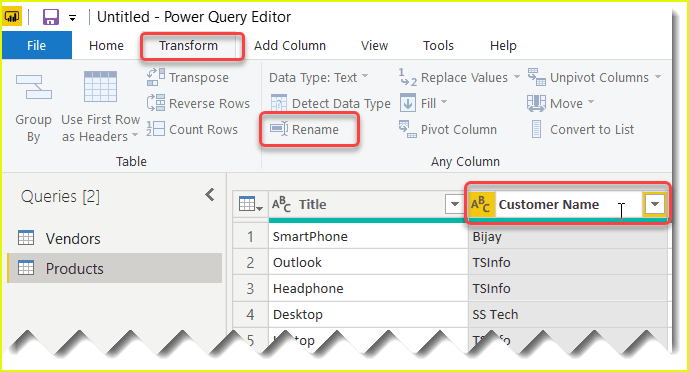Screen dimensions: 689x372
Task: Collapse the Queries pane with the chevron
Action: click(x=210, y=195)
